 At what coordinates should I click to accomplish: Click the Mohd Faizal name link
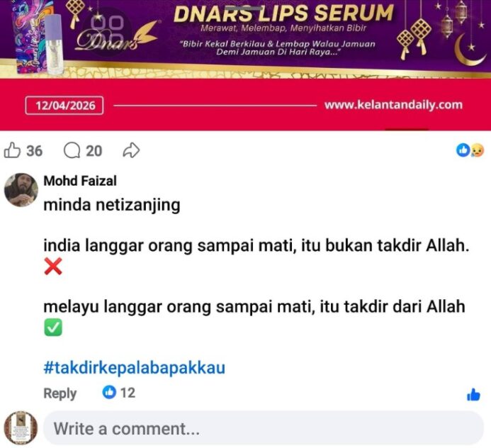pos(80,181)
